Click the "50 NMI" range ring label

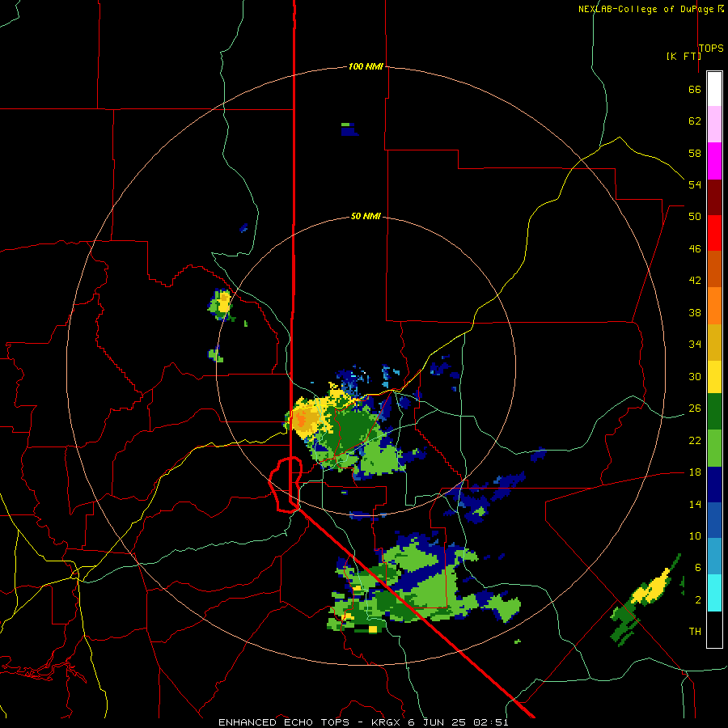point(366,216)
